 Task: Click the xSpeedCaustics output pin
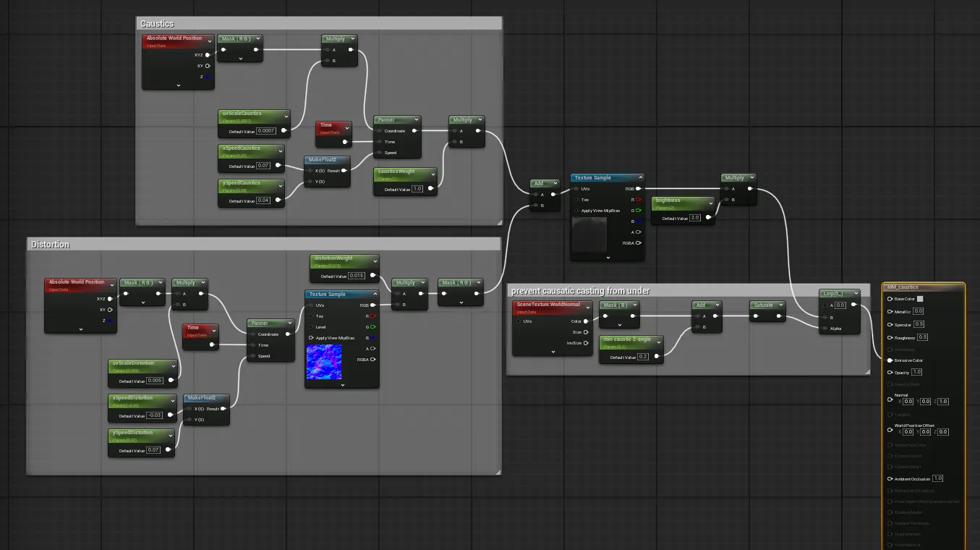point(280,166)
